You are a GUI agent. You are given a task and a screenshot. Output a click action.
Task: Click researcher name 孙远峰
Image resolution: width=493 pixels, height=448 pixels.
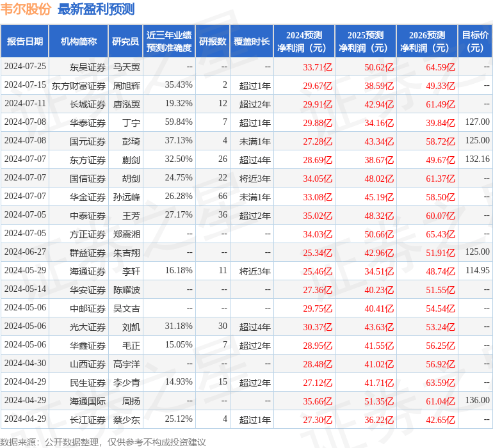point(126,197)
